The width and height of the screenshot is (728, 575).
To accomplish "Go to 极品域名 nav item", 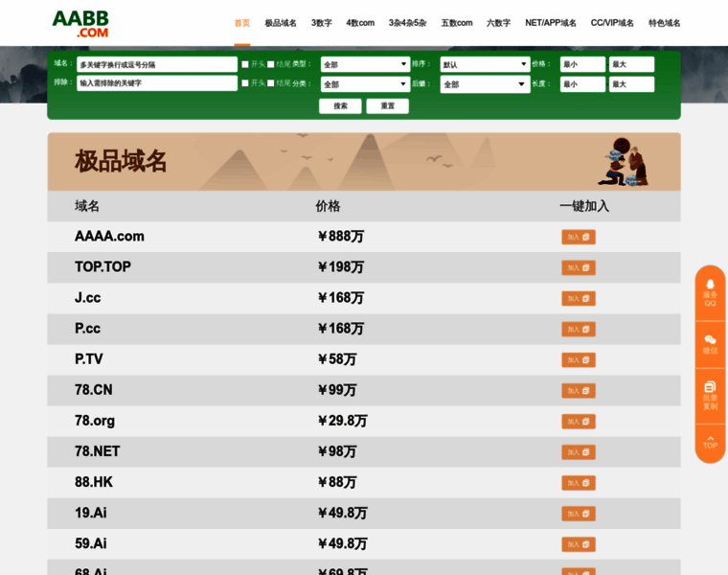I will click(281, 23).
